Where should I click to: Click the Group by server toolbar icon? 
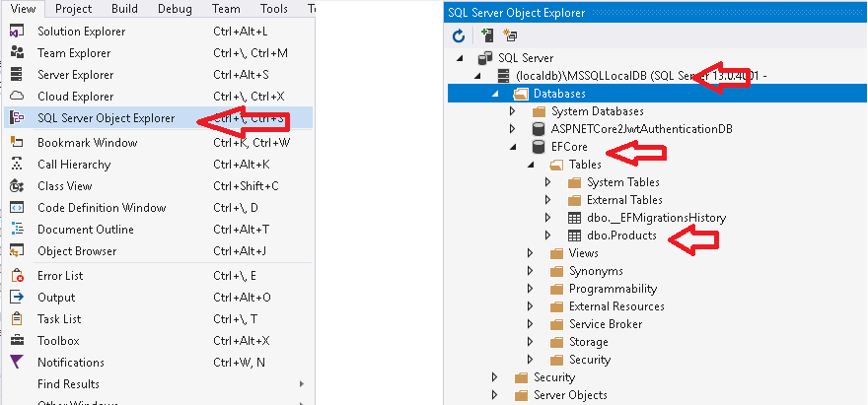510,35
